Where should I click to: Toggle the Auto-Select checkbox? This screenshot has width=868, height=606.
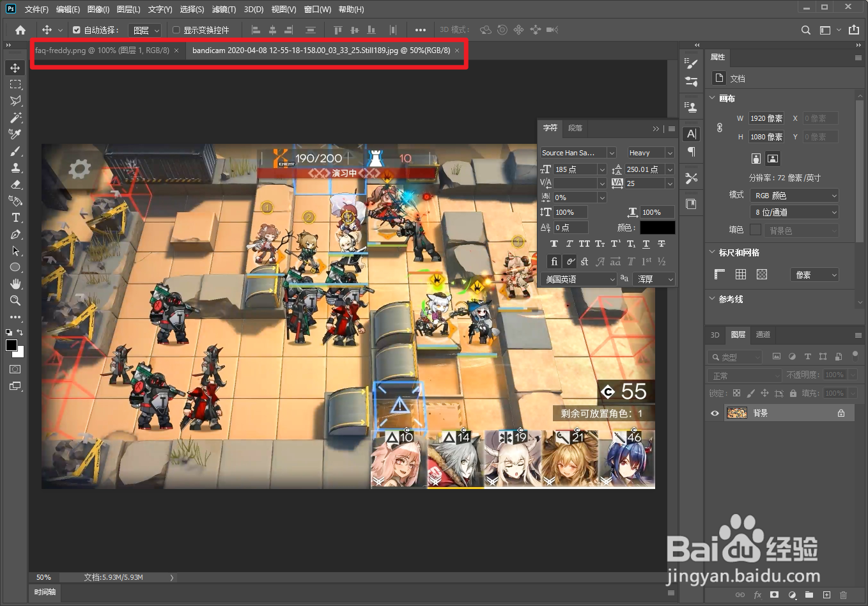pos(77,30)
